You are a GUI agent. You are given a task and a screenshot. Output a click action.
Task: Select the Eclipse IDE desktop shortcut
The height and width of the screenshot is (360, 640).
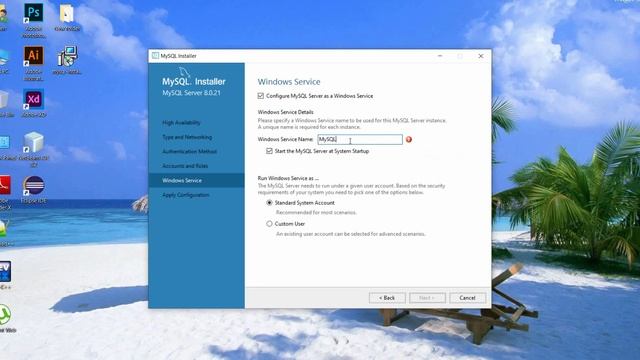pos(33,189)
